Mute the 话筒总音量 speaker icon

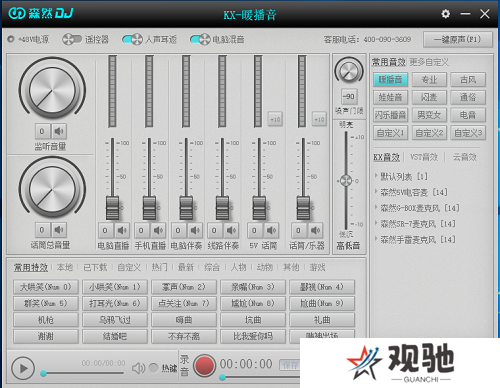pyautogui.click(x=59, y=230)
